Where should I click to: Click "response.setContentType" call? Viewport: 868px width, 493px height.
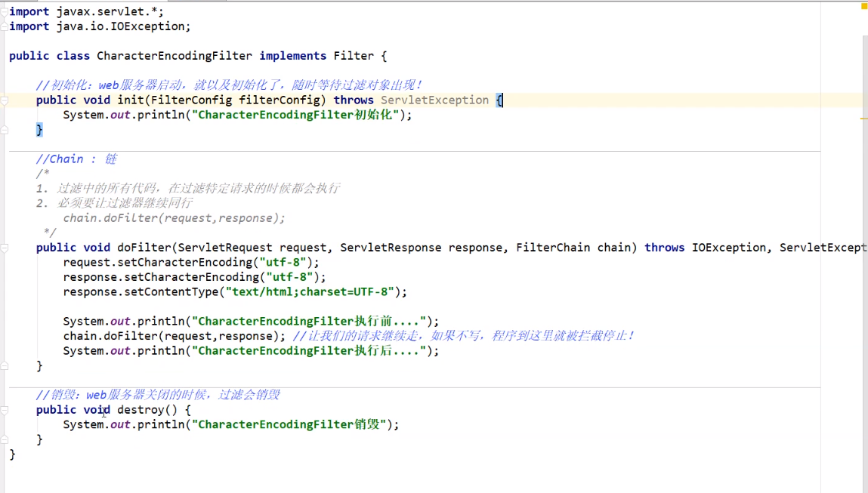[141, 292]
